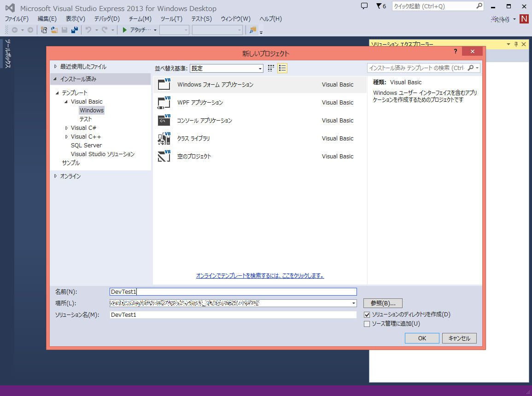The image size is (532, 396).
Task: Open Solution Explorer window options dropdown arrow
Action: 508,44
